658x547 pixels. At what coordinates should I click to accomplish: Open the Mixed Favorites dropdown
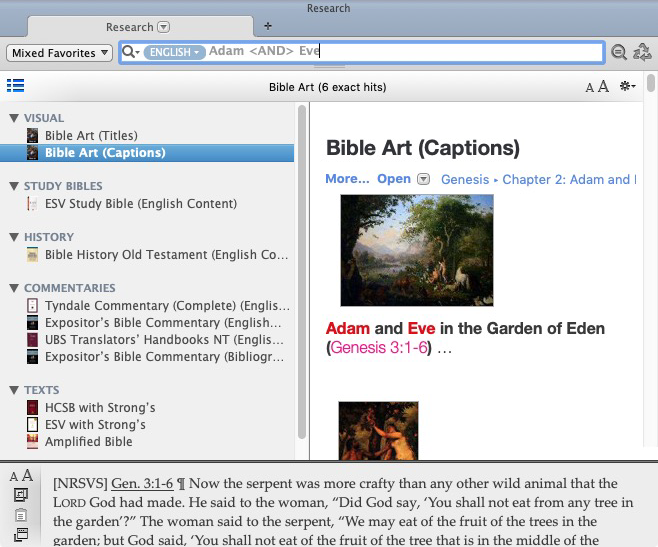(x=59, y=53)
